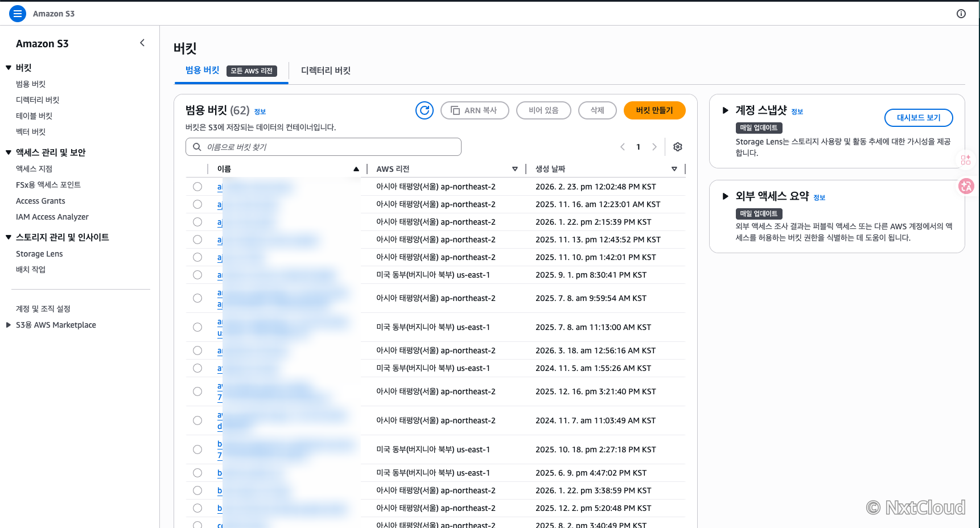980x528 pixels.
Task: Open Storage Lens in the sidebar
Action: 39,254
